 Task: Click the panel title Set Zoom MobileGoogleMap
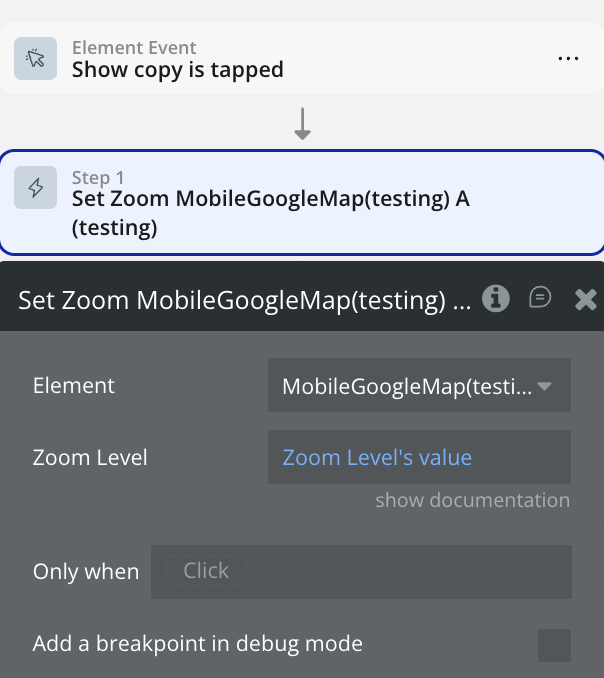(x=245, y=300)
